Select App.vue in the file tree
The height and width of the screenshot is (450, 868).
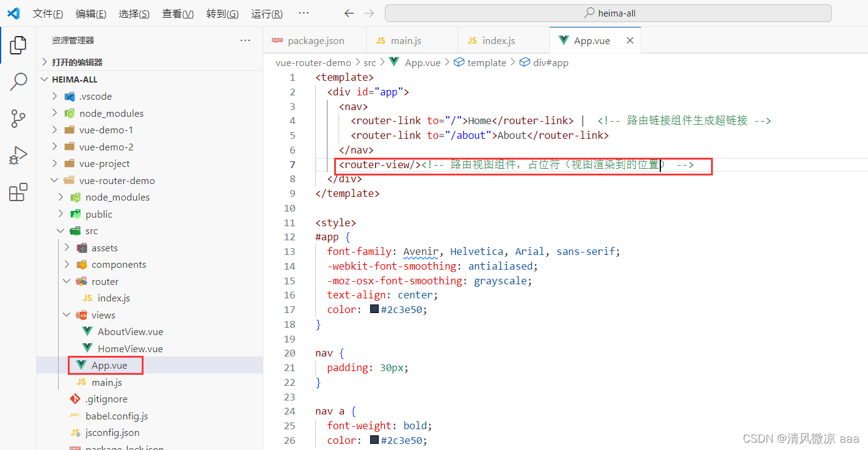150,365
